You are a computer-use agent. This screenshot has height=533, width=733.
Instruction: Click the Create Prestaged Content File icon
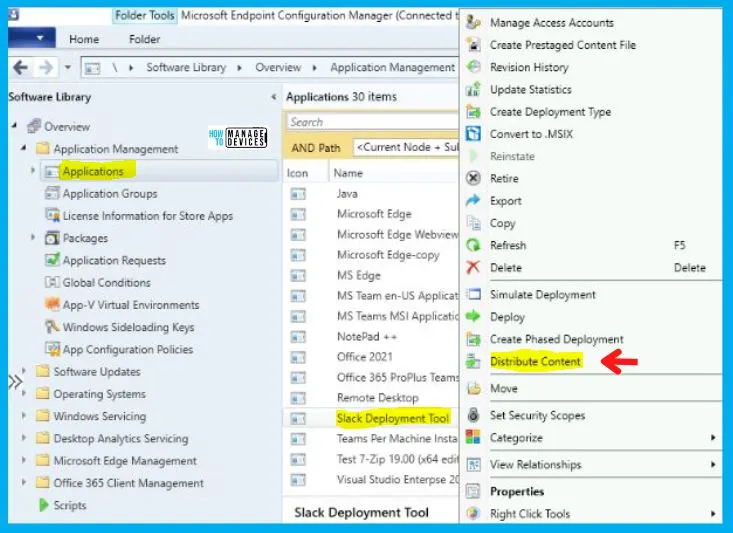tap(473, 44)
